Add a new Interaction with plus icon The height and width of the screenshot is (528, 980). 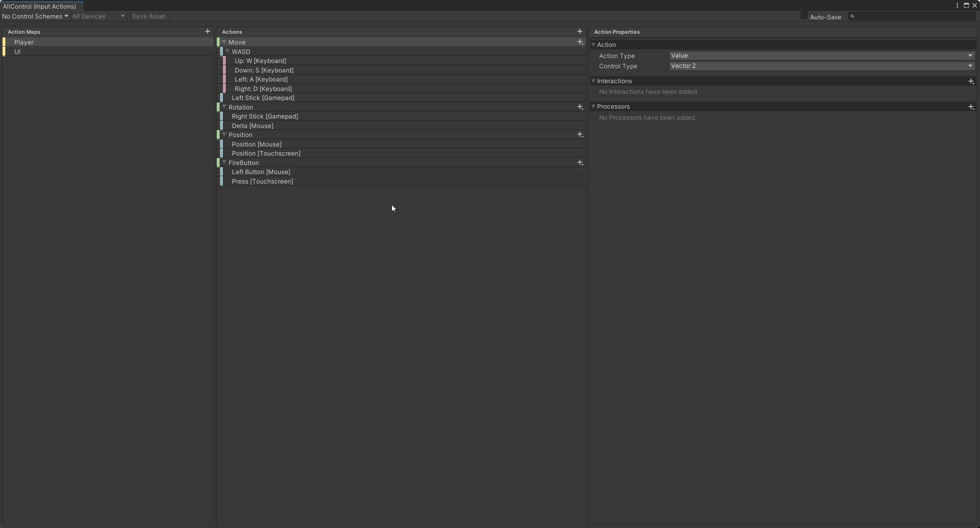tap(971, 81)
